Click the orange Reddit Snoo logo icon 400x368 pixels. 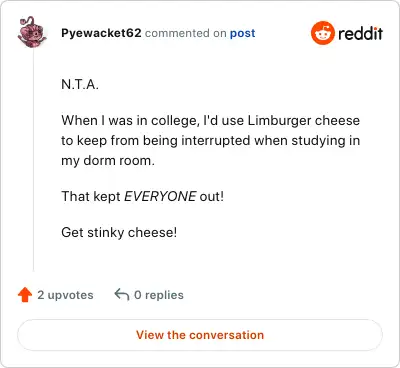pyautogui.click(x=322, y=33)
